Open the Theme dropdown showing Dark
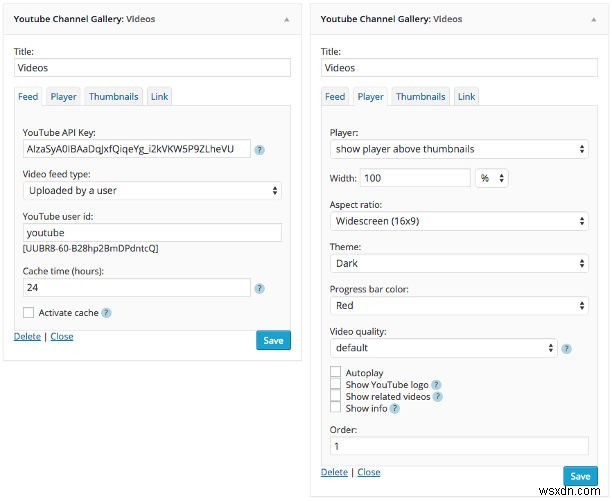This screenshot has height=501, width=612. pos(459,263)
